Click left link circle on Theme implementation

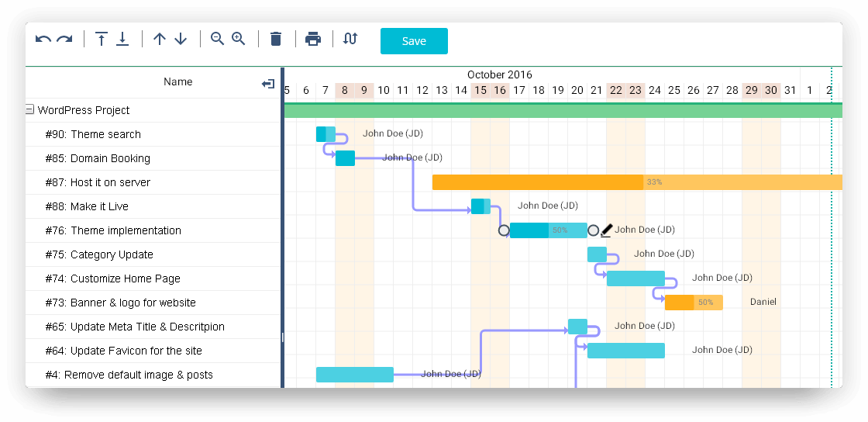(x=504, y=230)
